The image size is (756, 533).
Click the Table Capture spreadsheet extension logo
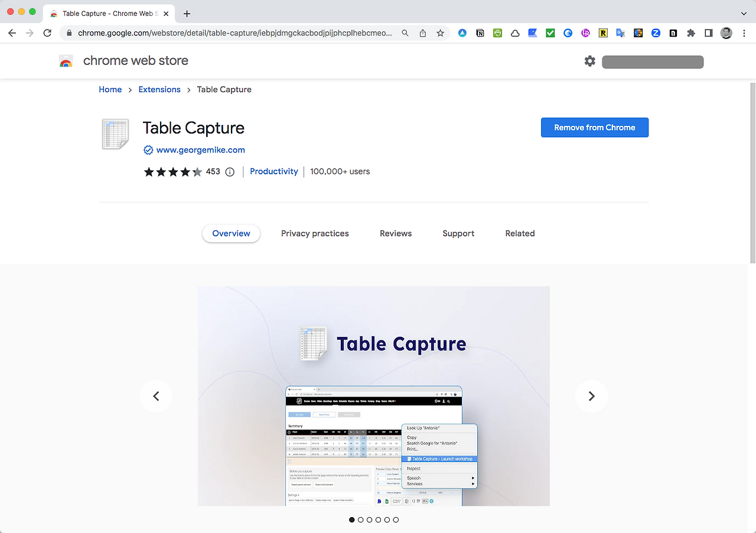point(115,134)
